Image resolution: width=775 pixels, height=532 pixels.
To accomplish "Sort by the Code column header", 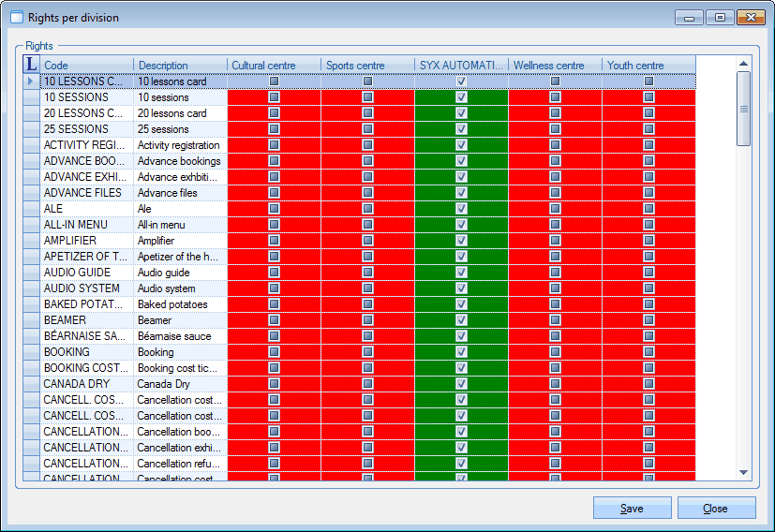I will 87,66.
